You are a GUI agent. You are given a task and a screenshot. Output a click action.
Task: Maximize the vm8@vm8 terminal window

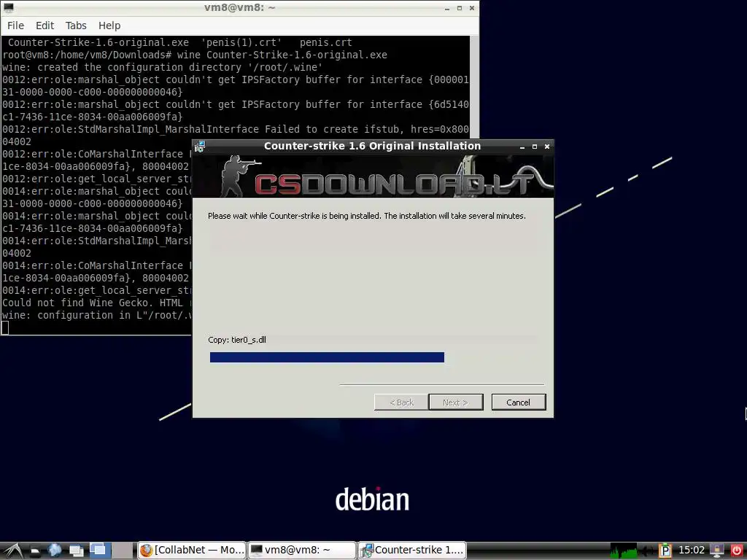460,8
